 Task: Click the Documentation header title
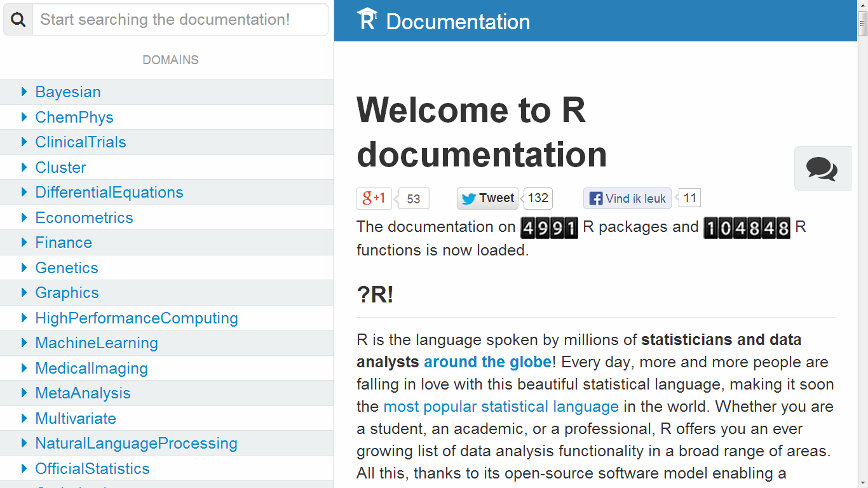(x=458, y=22)
